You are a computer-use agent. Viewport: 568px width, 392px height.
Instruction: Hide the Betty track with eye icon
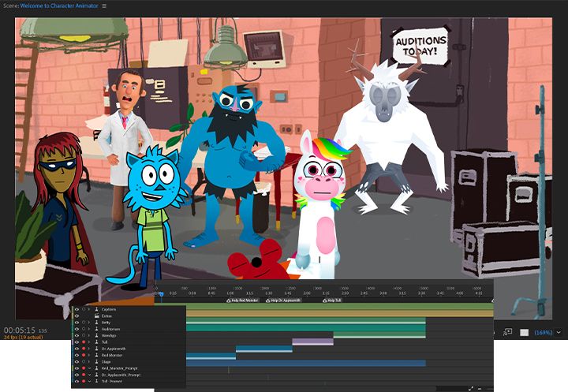pos(77,323)
